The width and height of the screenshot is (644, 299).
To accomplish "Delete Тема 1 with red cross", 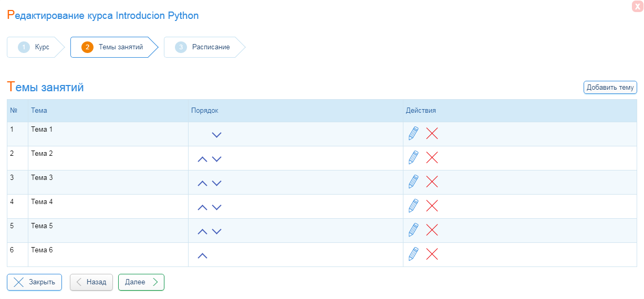I will coord(432,133).
